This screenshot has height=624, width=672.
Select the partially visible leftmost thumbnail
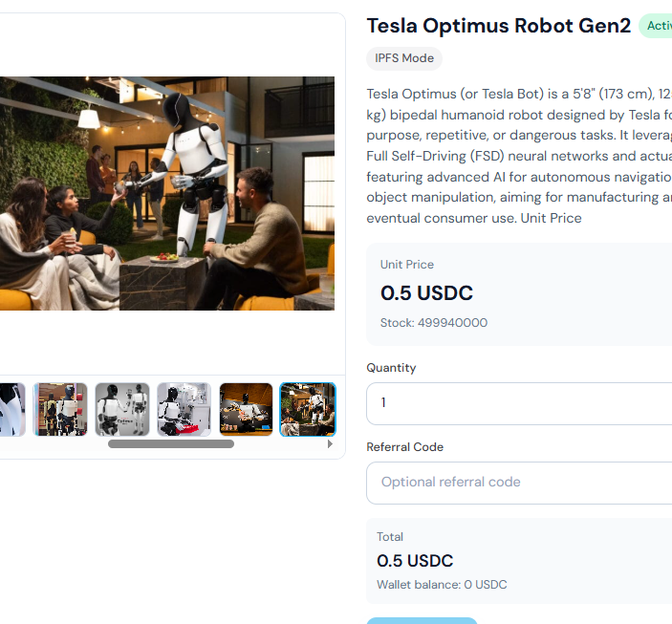click(x=12, y=409)
